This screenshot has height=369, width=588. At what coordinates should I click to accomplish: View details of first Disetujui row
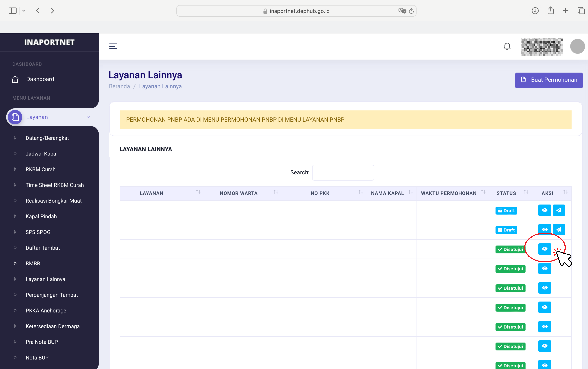pos(545,249)
